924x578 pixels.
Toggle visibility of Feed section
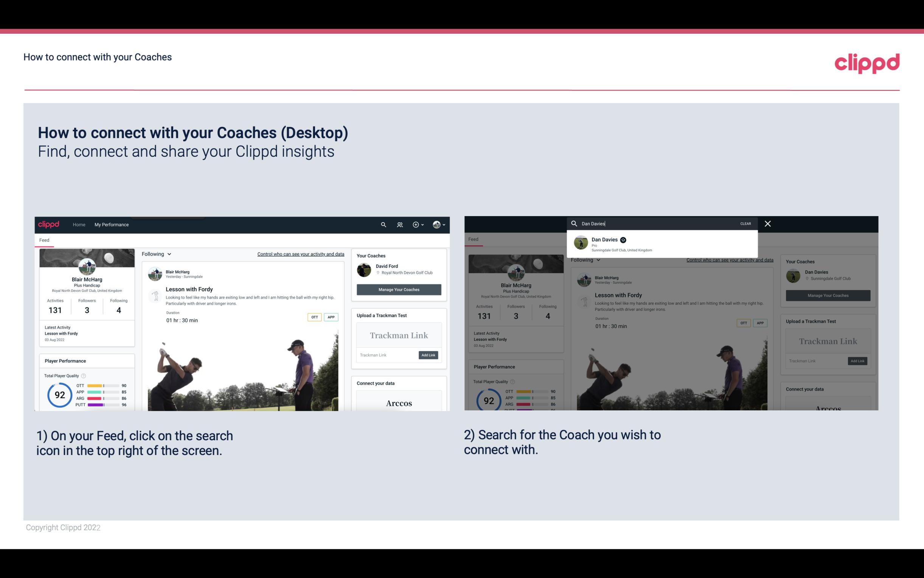pos(45,240)
